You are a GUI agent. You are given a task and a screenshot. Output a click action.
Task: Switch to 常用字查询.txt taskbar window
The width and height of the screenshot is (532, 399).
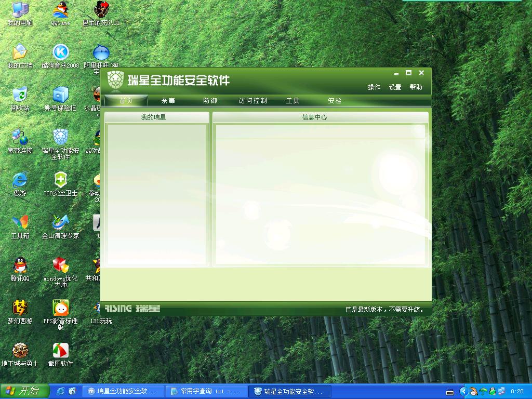206,391
